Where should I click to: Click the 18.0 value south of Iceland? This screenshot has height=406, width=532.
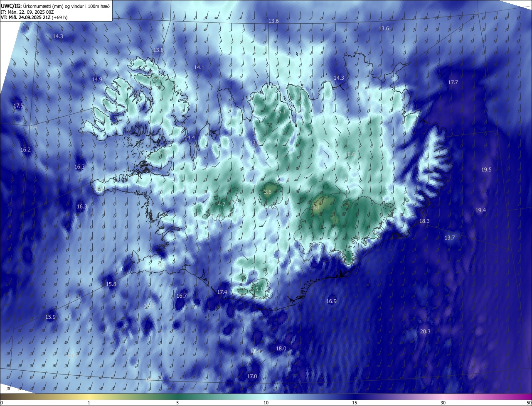(x=281, y=349)
